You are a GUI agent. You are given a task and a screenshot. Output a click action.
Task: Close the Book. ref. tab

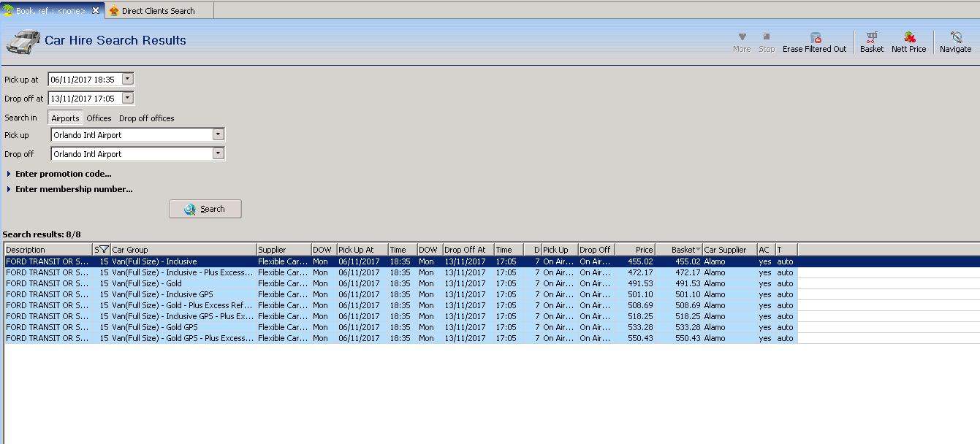(x=96, y=10)
